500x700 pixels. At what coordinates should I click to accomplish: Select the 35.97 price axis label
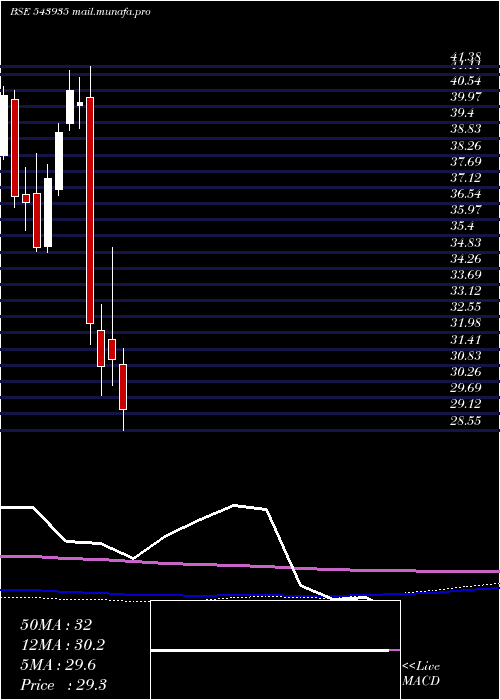pos(466,210)
